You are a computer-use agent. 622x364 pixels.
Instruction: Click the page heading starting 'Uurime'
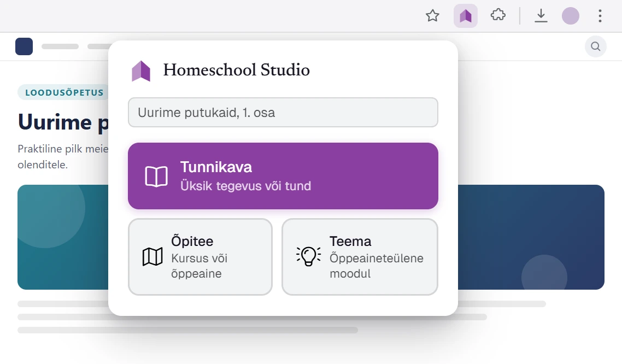tap(63, 122)
